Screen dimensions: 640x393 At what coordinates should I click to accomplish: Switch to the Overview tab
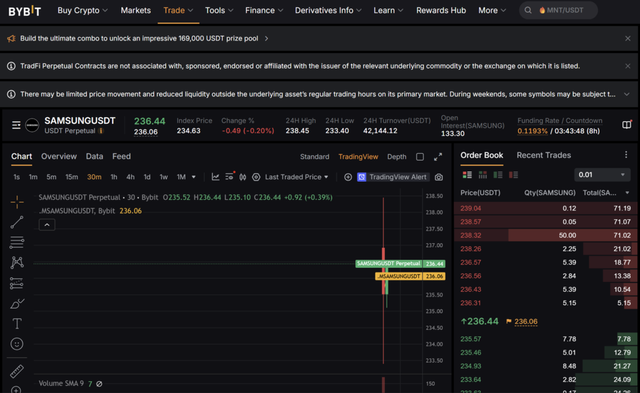click(x=59, y=156)
